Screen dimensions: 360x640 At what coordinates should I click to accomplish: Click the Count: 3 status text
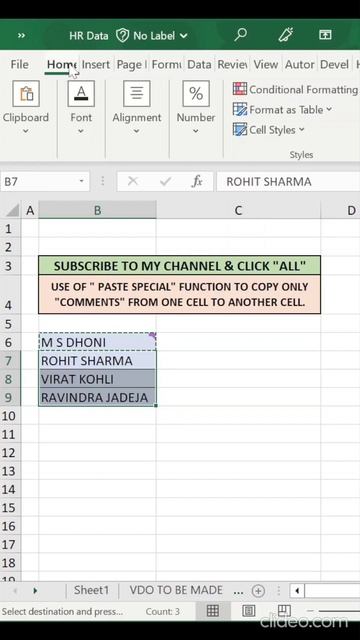(162, 611)
